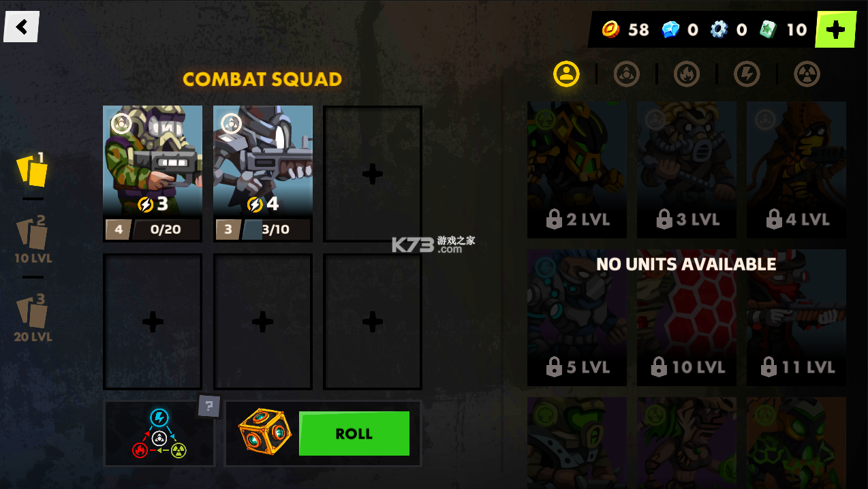Filter units by the lightning element icon
The width and height of the screenshot is (868, 489).
747,74
